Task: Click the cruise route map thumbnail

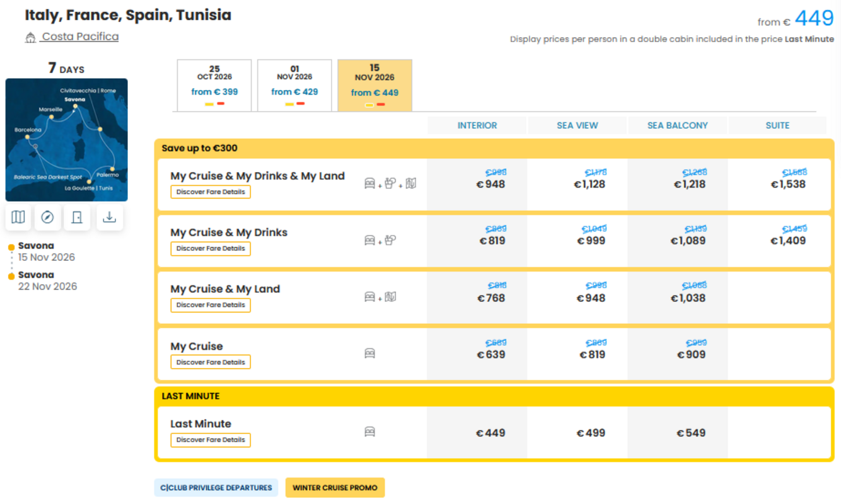Action: [x=67, y=140]
